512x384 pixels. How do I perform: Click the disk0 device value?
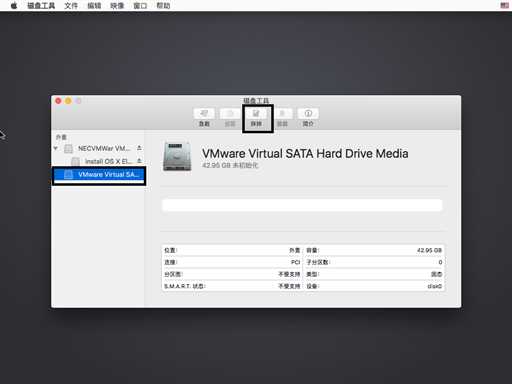[x=435, y=286]
